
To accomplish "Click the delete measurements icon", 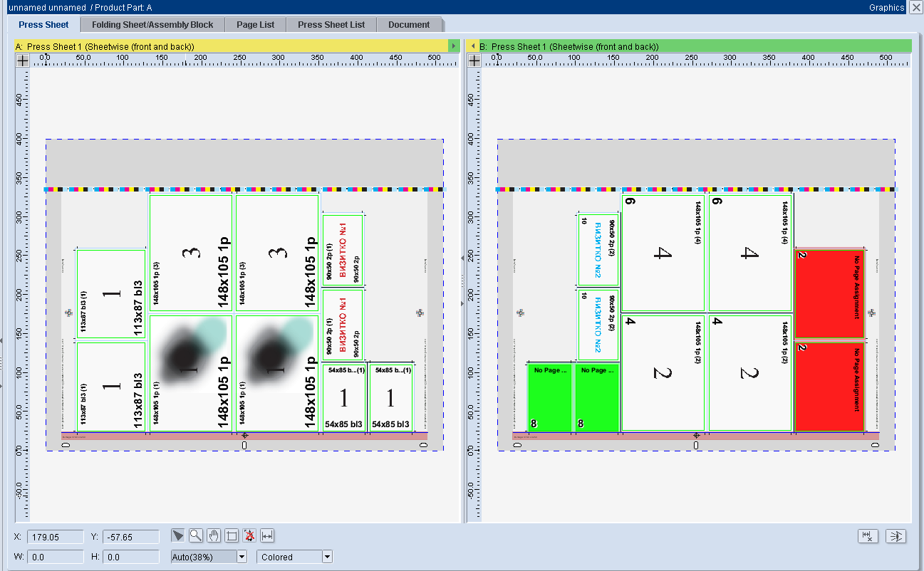I will (x=868, y=536).
